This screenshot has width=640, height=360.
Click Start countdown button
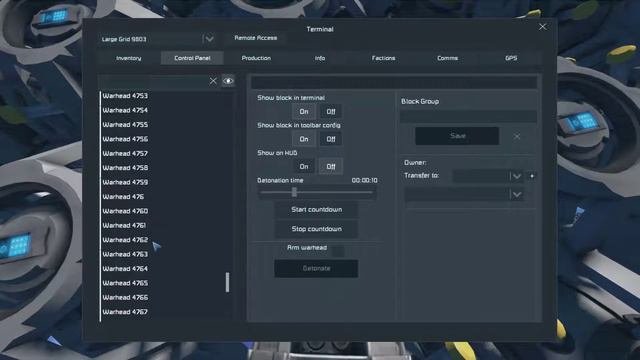[x=316, y=210]
